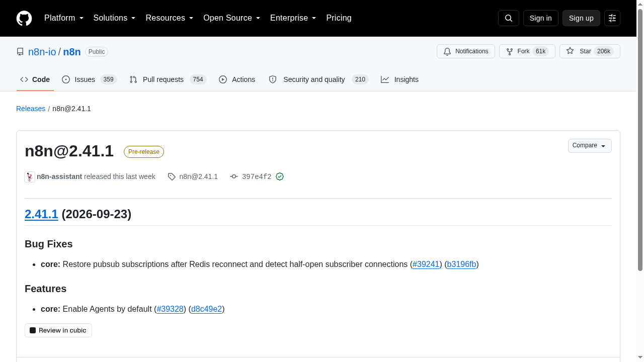
Task: Click the Sign in button
Action: click(x=541, y=18)
